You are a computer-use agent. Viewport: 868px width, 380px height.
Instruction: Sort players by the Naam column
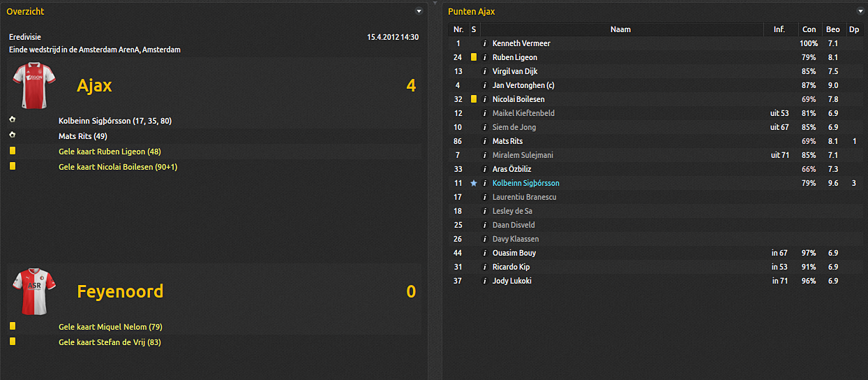point(620,29)
